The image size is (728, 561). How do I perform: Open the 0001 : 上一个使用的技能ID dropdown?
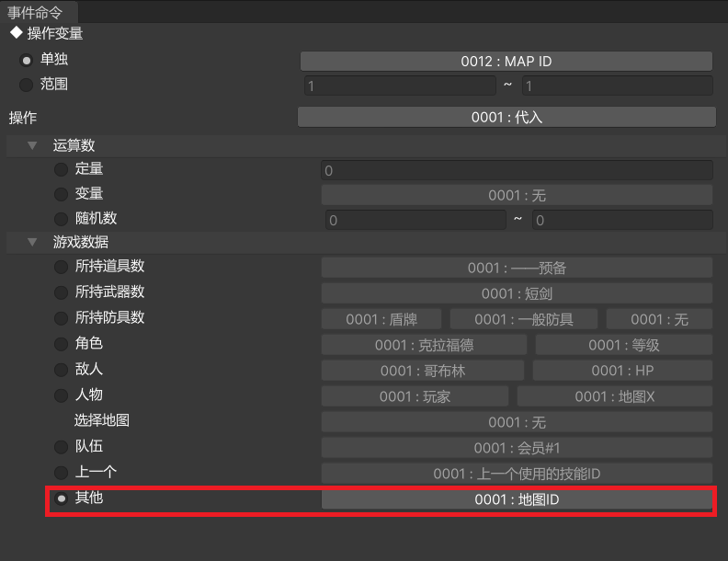517,474
